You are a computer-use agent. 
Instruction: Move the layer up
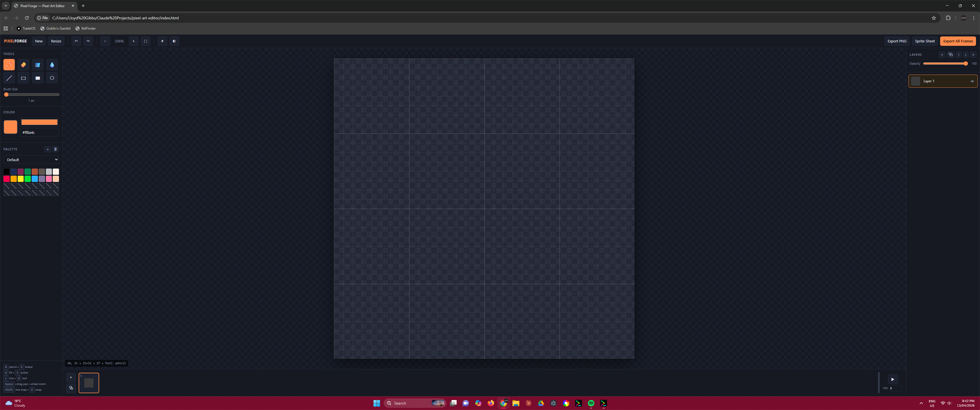tap(959, 55)
